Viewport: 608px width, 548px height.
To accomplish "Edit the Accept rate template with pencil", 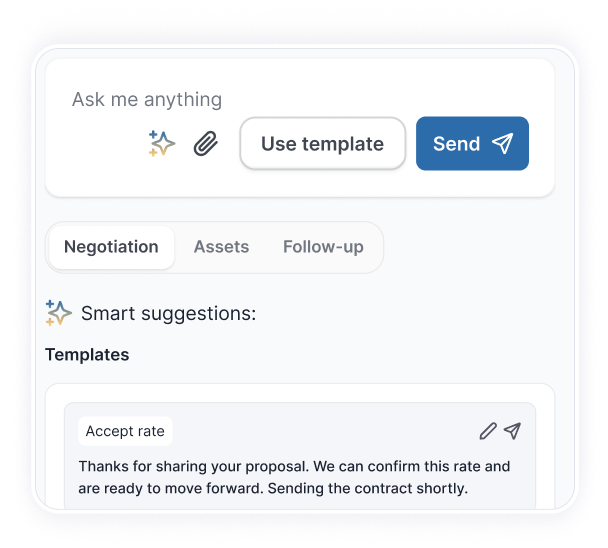I will (x=487, y=431).
